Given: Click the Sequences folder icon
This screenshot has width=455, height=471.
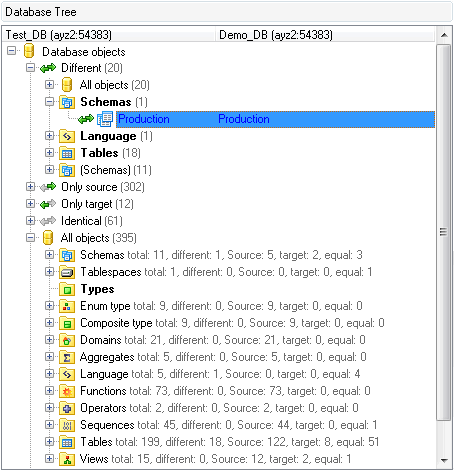Looking at the screenshot, I should [x=67, y=425].
